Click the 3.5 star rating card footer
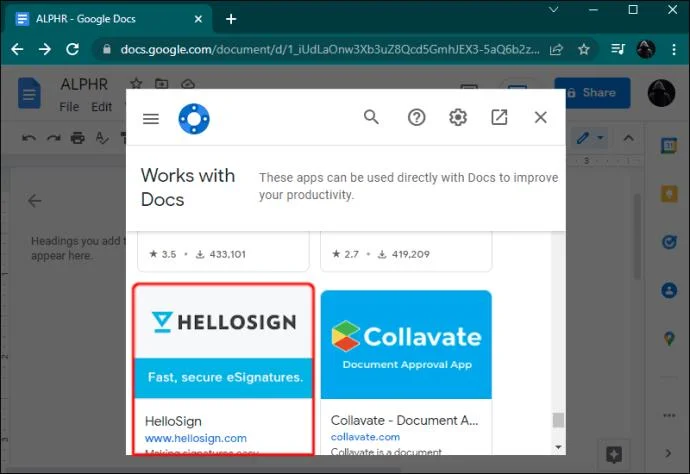This screenshot has width=690, height=474. coord(223,254)
